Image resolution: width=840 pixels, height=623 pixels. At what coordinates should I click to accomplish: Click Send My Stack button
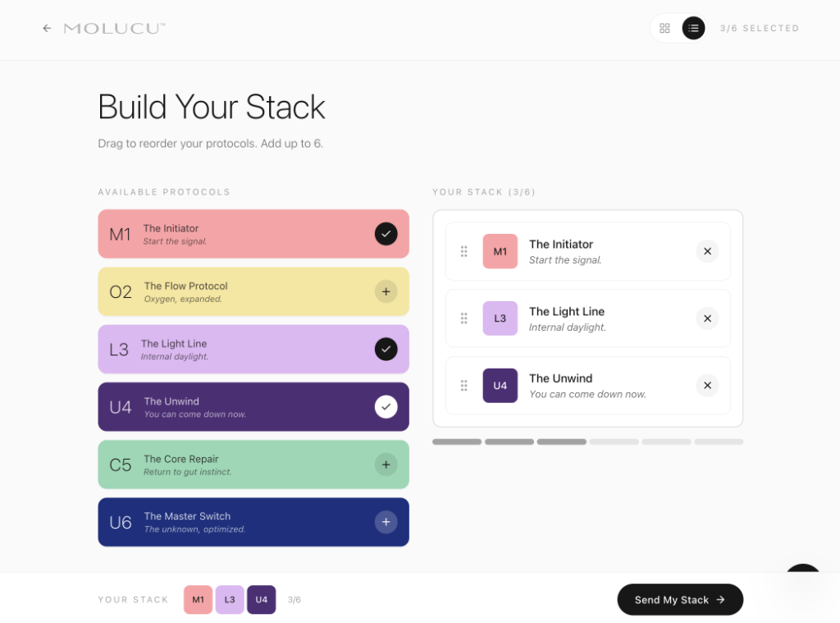tap(680, 600)
